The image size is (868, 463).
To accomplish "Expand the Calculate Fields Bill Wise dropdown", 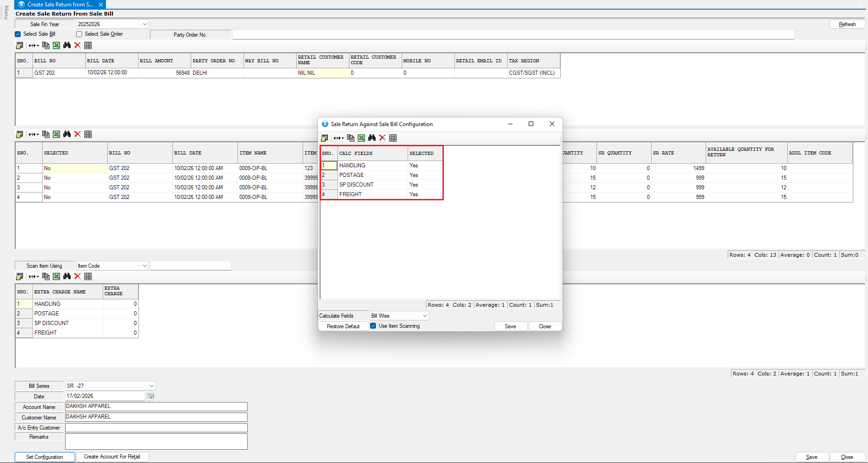I will tap(425, 316).
